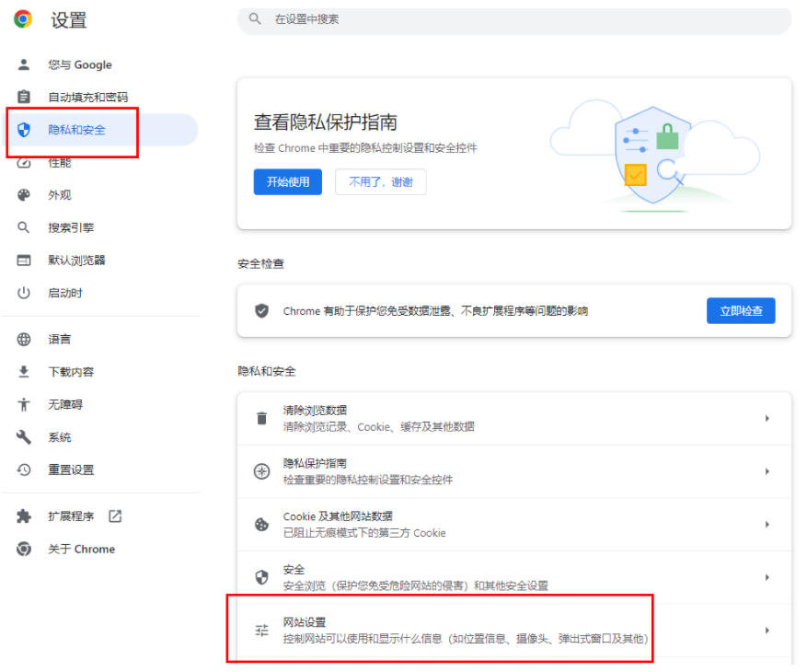Click the accessibility icon for 无障碍

tap(24, 405)
